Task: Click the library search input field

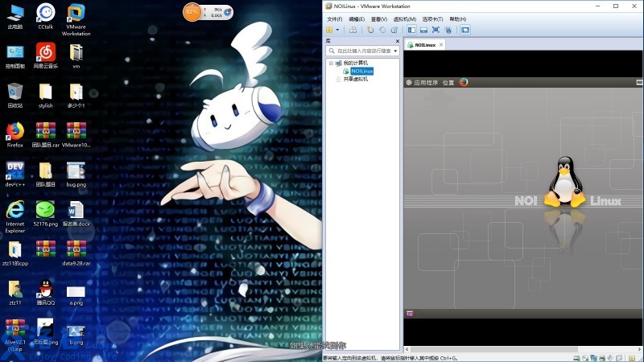Action: (363, 51)
